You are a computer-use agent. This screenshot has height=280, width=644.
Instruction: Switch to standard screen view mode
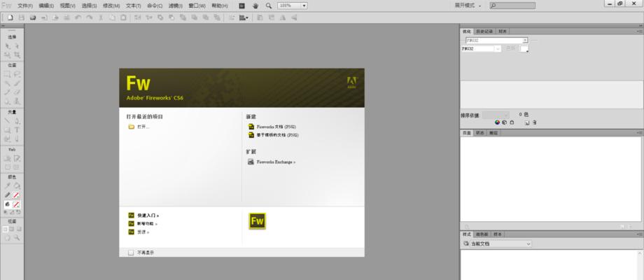click(x=6, y=229)
